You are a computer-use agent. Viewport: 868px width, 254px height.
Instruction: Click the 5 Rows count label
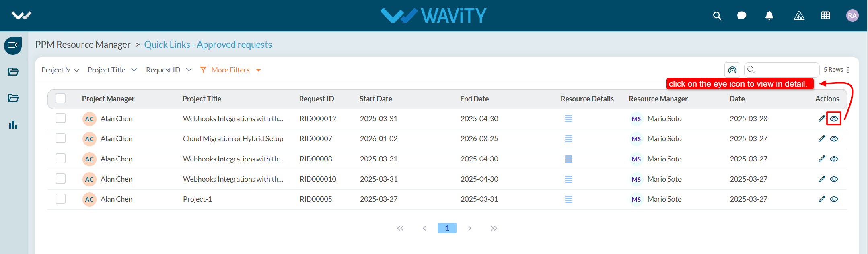[833, 70]
